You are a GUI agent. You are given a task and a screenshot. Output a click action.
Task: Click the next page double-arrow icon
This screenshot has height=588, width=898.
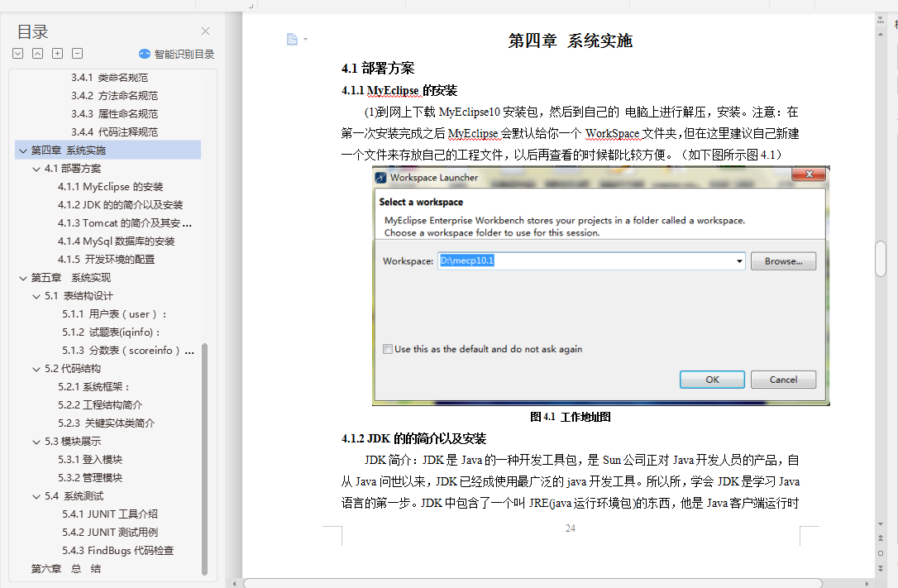881,568
